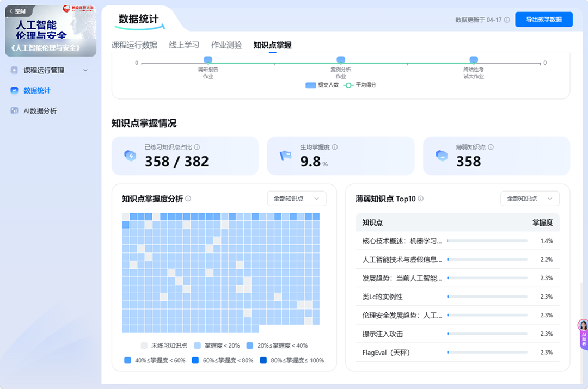Click the 终结性考试大作业 bar marker in chart

tap(474, 60)
